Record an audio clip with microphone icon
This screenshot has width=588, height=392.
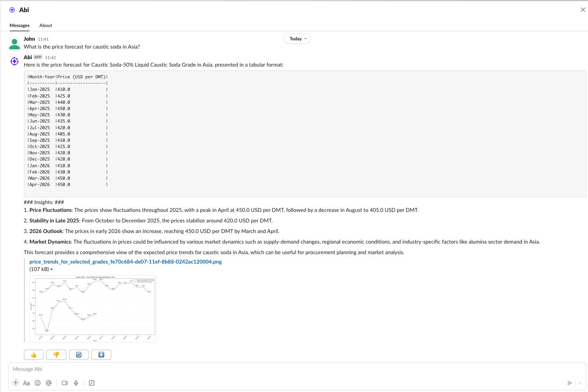coord(76,383)
